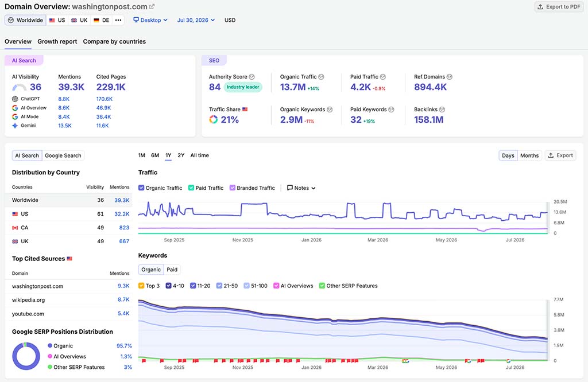
Task: Open the Ref.Domains info icon
Action: coord(449,77)
